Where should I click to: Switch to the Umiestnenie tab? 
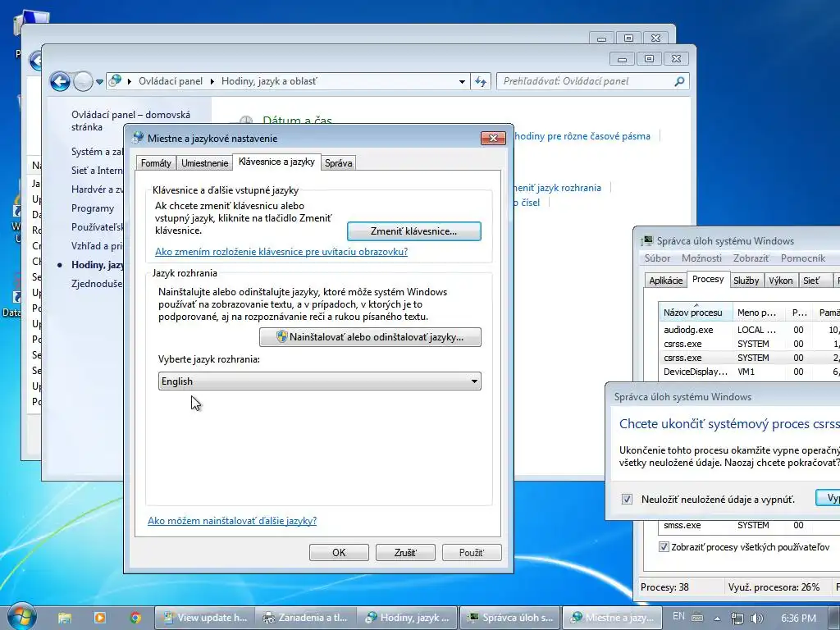[204, 163]
